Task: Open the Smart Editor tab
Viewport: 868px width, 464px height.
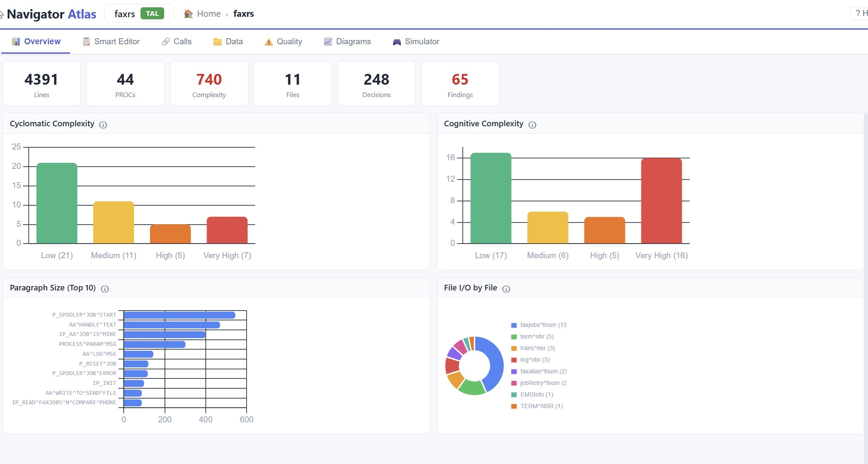Action: (x=111, y=42)
